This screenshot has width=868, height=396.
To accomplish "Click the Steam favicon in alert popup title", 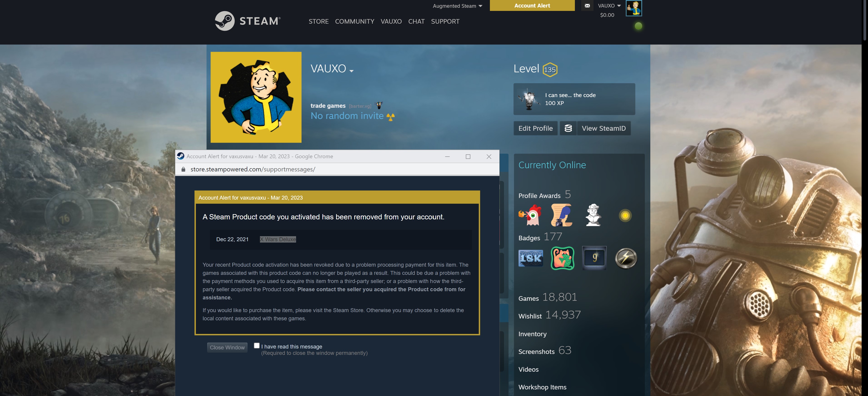I will [181, 156].
